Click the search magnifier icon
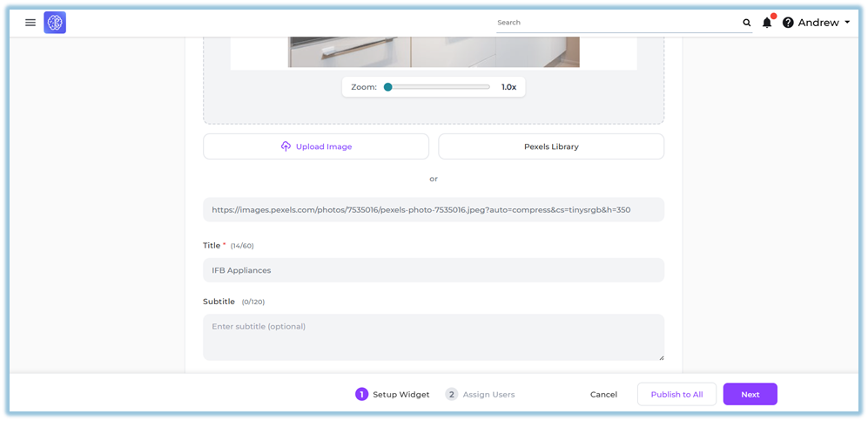 (746, 23)
